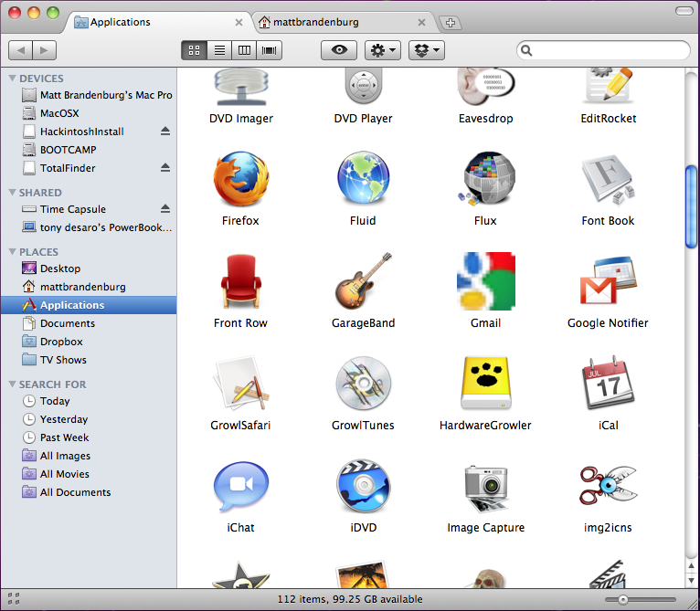Image resolution: width=700 pixels, height=611 pixels.
Task: Select the Google Notifier icon
Action: 608,280
